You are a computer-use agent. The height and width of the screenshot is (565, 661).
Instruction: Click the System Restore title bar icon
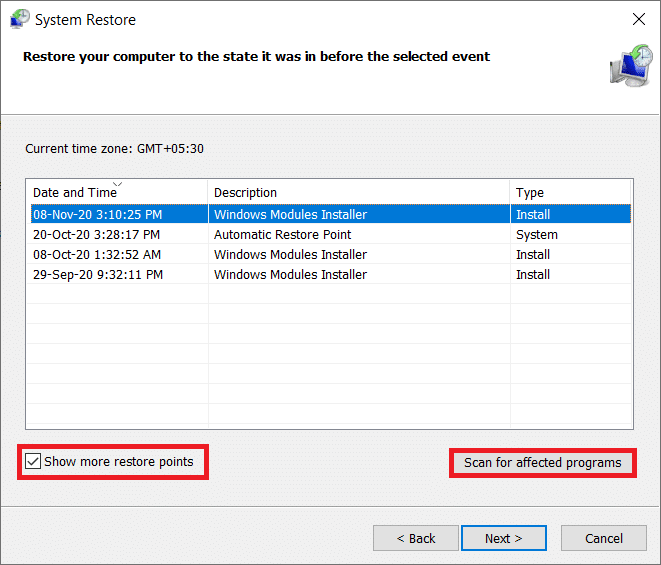pyautogui.click(x=17, y=19)
